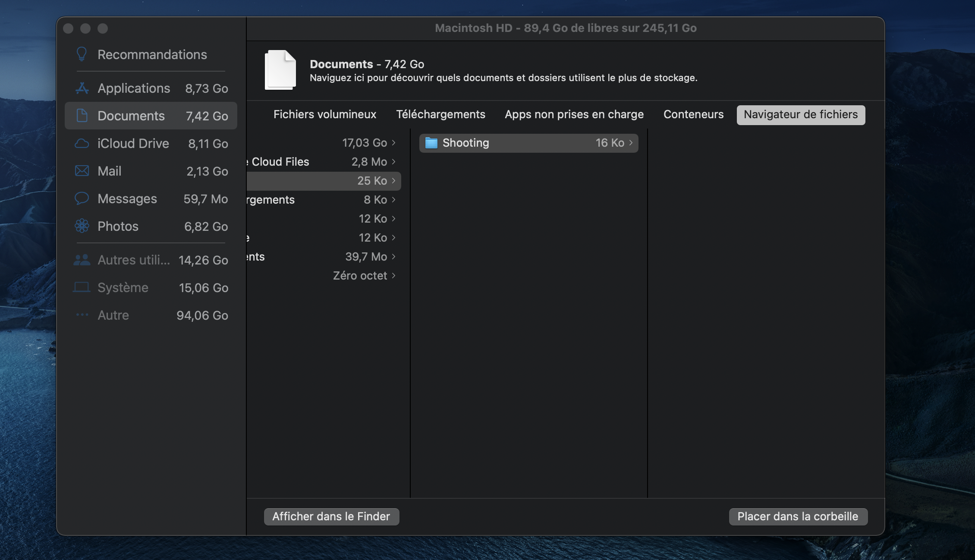Expand the Zéro octet row chevron
Image resolution: width=975 pixels, height=560 pixels.
pos(393,276)
